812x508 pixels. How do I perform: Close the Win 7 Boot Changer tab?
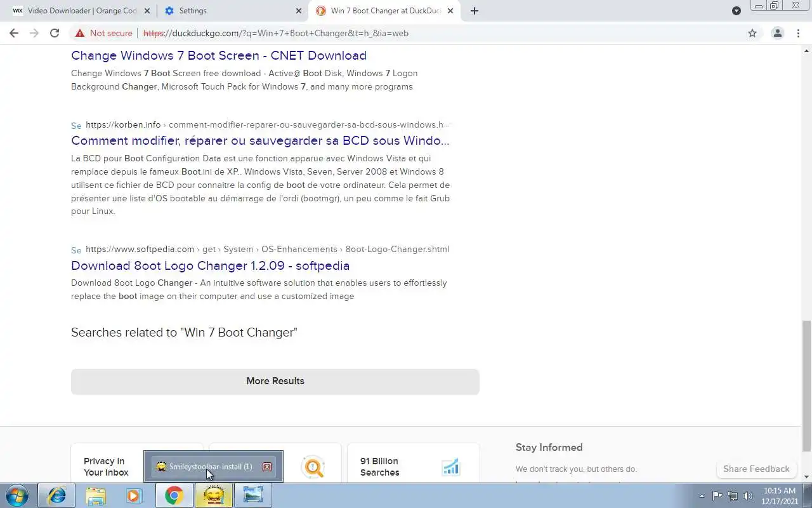coord(450,11)
